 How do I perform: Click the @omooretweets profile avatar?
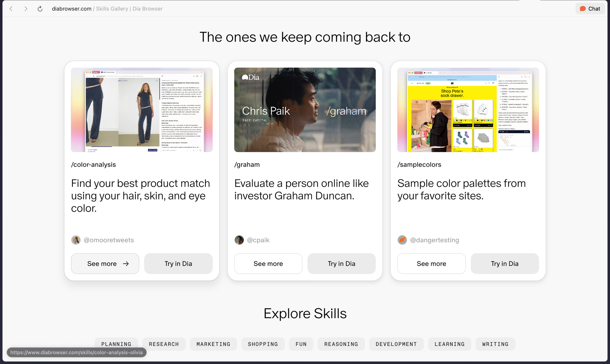tap(76, 240)
